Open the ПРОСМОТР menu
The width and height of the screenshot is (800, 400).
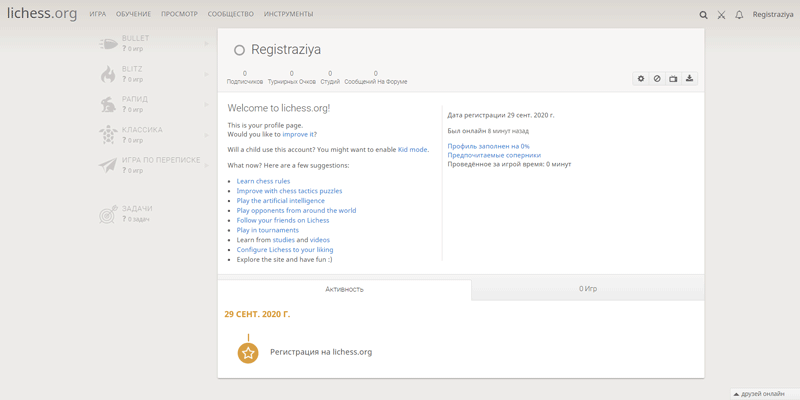point(179,14)
